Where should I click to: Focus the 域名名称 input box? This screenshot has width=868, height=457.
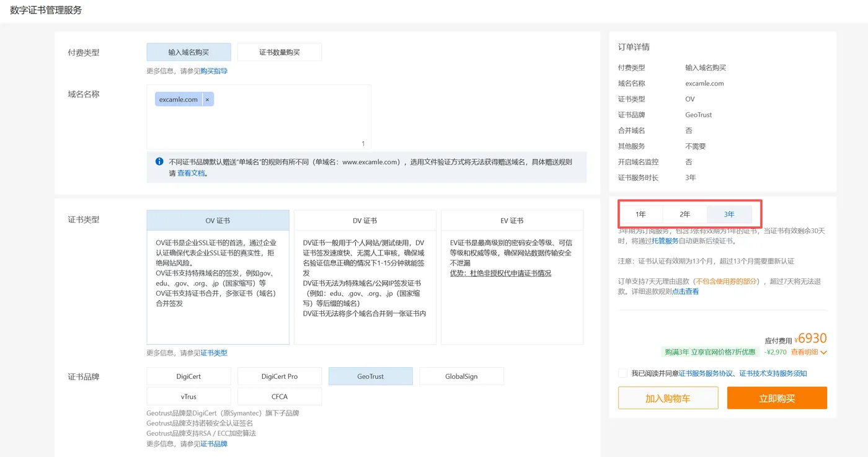pyautogui.click(x=259, y=117)
